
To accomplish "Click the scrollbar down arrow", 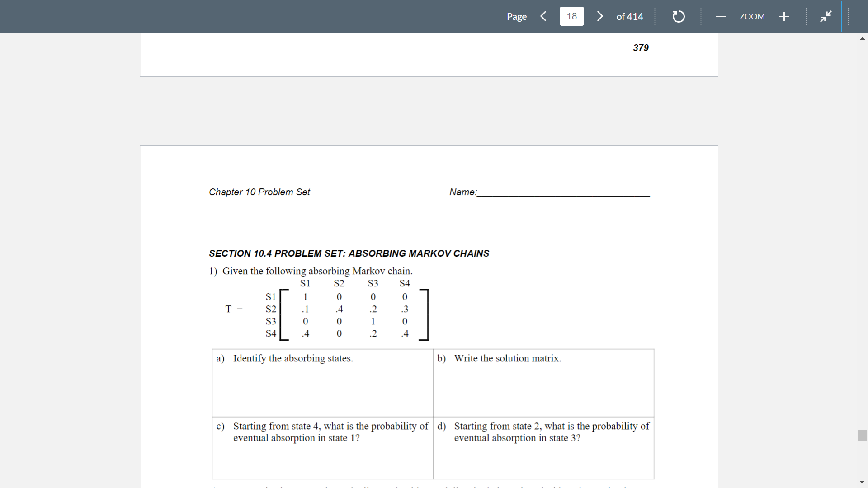I will (862, 482).
